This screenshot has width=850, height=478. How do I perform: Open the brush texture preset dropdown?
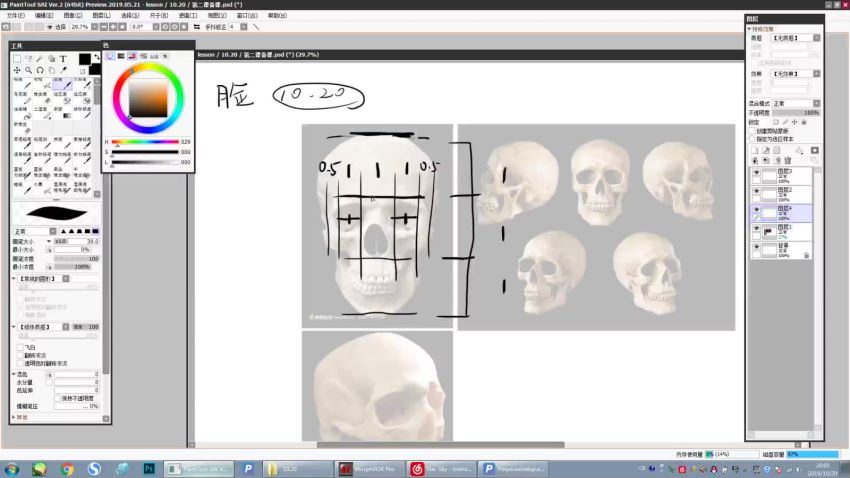point(66,327)
